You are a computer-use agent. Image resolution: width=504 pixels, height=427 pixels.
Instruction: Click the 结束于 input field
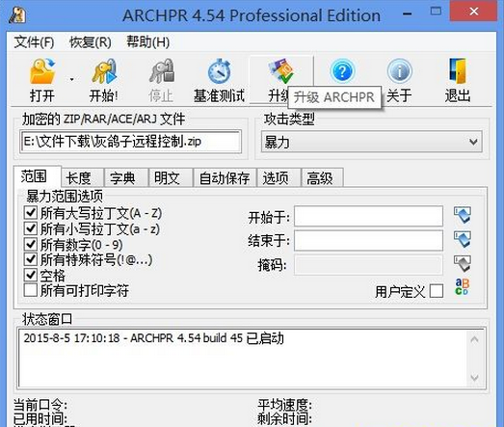pos(368,240)
